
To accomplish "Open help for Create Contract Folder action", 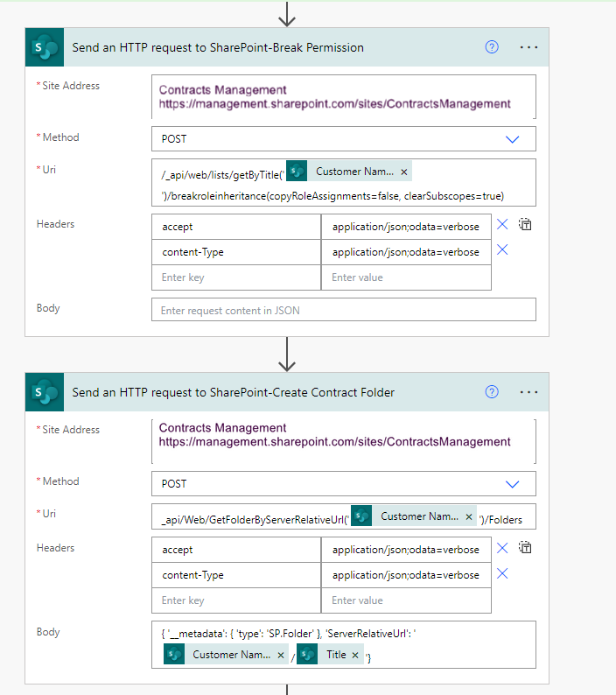I will coord(492,392).
